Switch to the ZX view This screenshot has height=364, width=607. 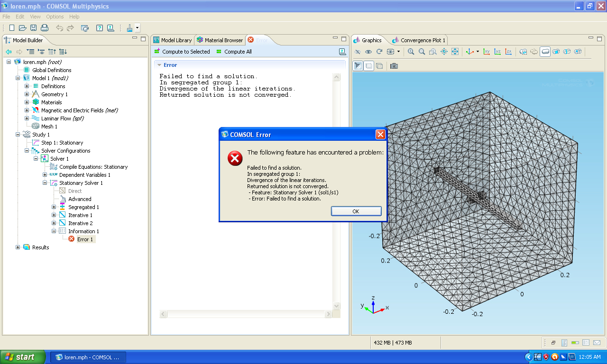click(508, 52)
